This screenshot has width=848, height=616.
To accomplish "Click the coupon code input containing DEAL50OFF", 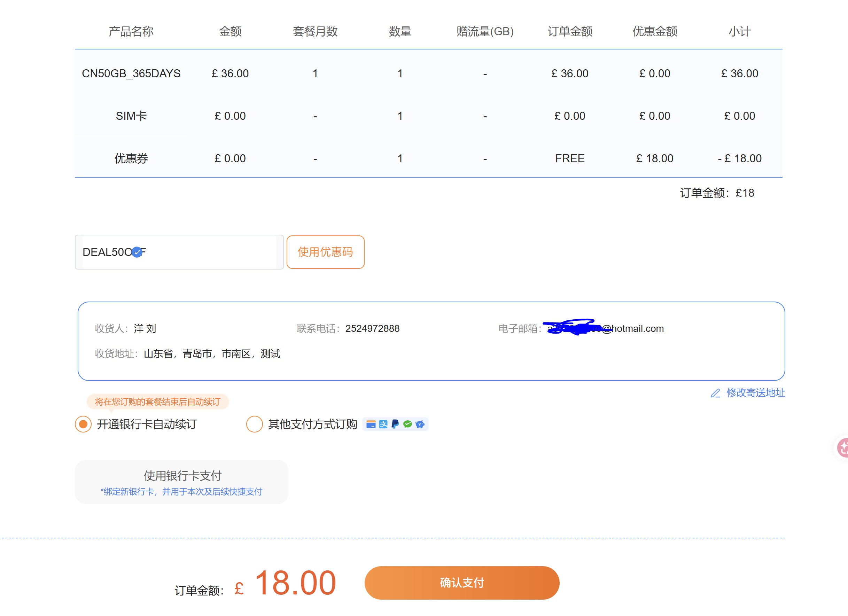I will tap(179, 252).
